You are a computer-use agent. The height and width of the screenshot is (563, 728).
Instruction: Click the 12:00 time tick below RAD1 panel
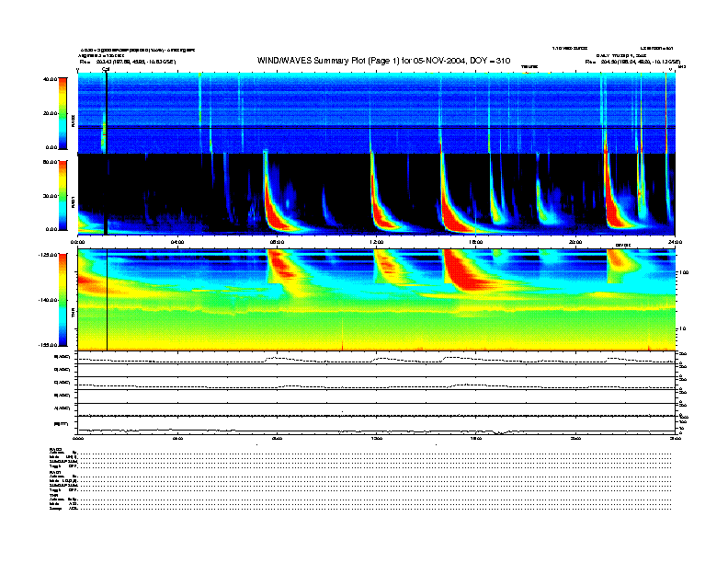tap(375, 241)
